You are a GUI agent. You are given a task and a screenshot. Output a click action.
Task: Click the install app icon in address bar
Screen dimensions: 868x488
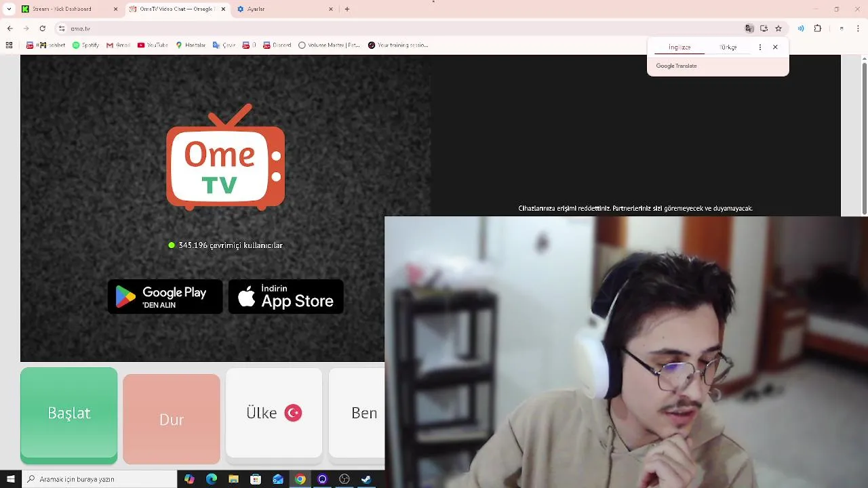764,28
